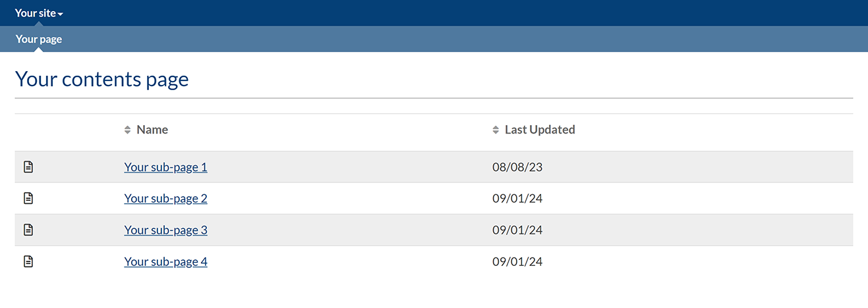Expand the caret arrow next to Your site
This screenshot has width=868, height=308.
click(x=61, y=14)
